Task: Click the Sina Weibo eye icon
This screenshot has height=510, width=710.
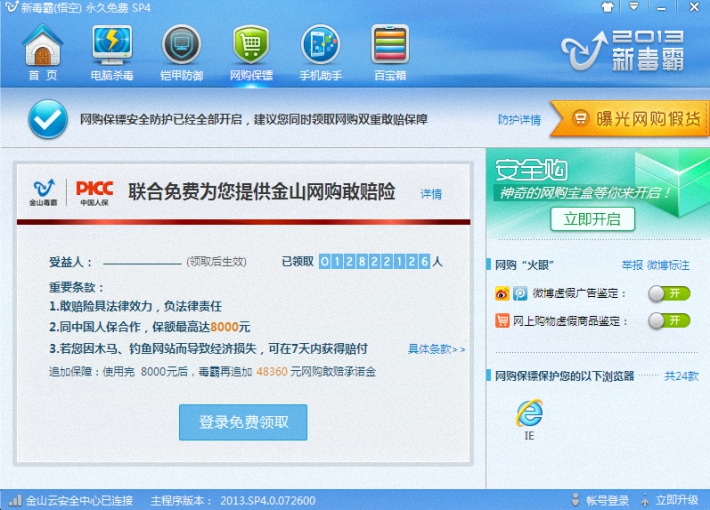Action: (x=503, y=294)
